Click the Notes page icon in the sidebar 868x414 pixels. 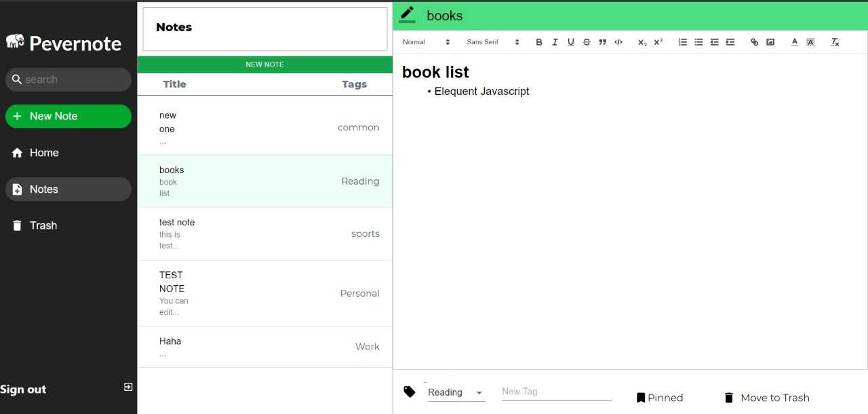pyautogui.click(x=18, y=189)
